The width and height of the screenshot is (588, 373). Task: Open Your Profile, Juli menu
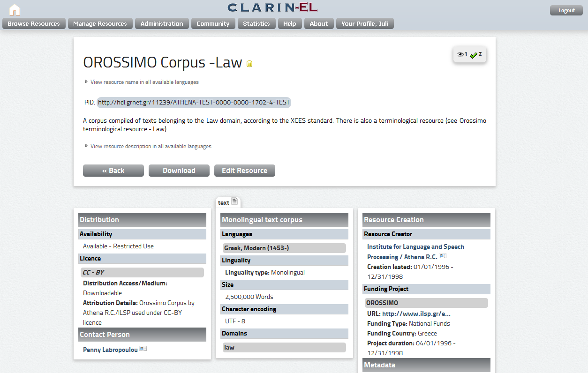click(365, 23)
